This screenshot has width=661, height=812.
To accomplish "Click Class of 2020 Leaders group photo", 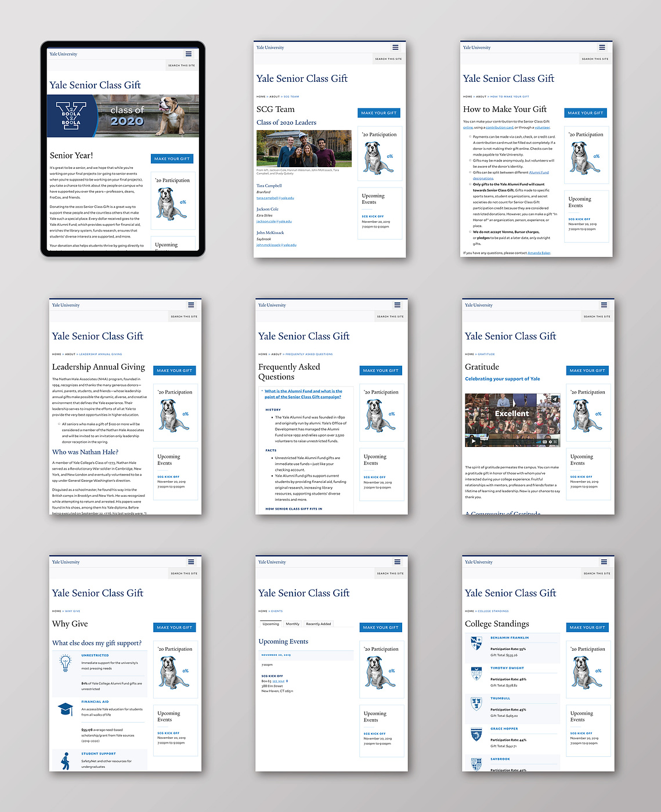I will (304, 149).
